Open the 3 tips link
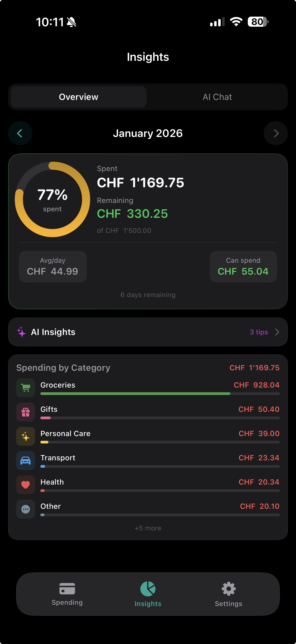296x644 pixels. click(x=259, y=332)
